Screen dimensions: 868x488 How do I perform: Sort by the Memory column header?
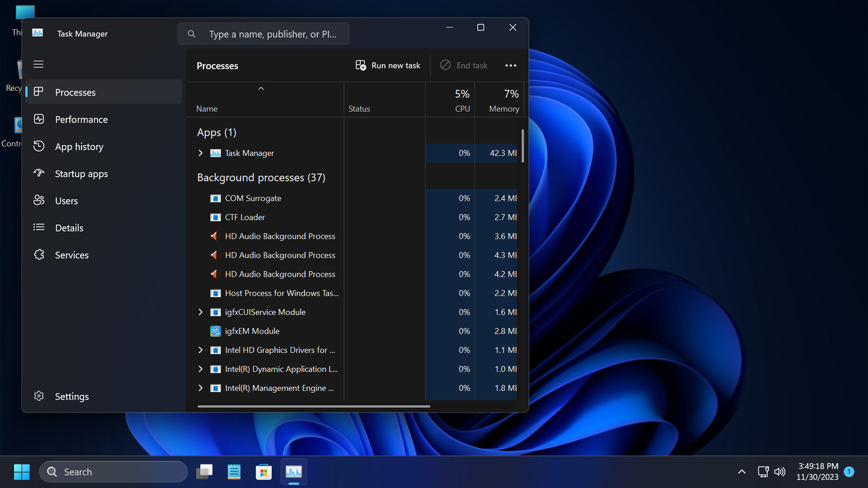[499, 100]
